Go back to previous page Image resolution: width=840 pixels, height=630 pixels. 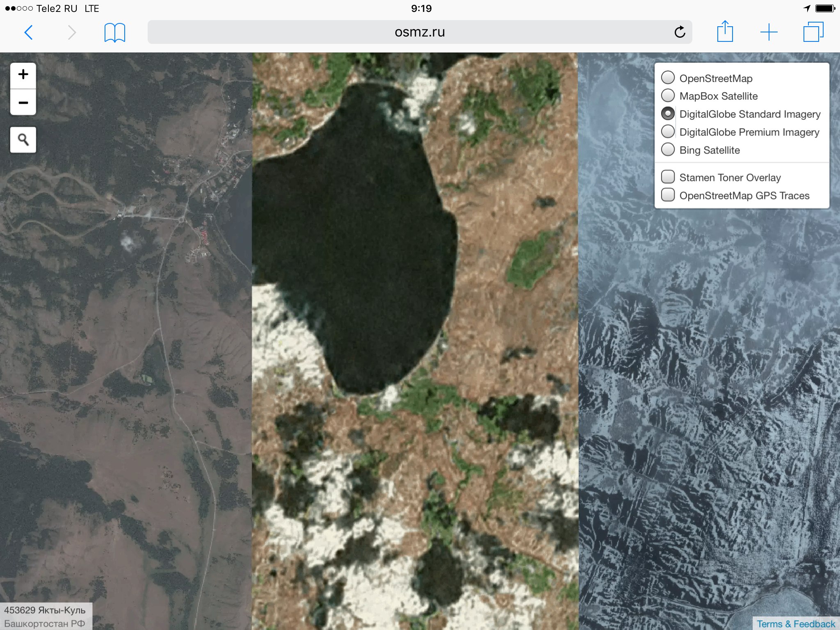(x=29, y=32)
